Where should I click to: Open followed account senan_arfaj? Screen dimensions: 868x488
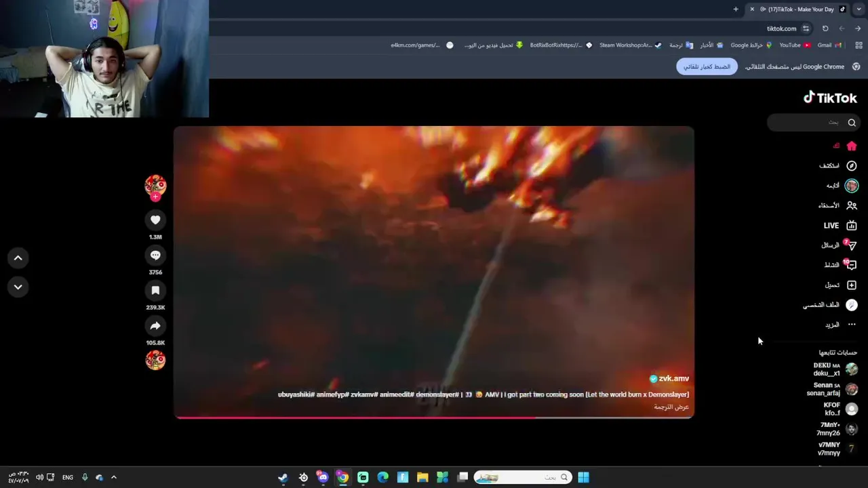[x=832, y=389]
